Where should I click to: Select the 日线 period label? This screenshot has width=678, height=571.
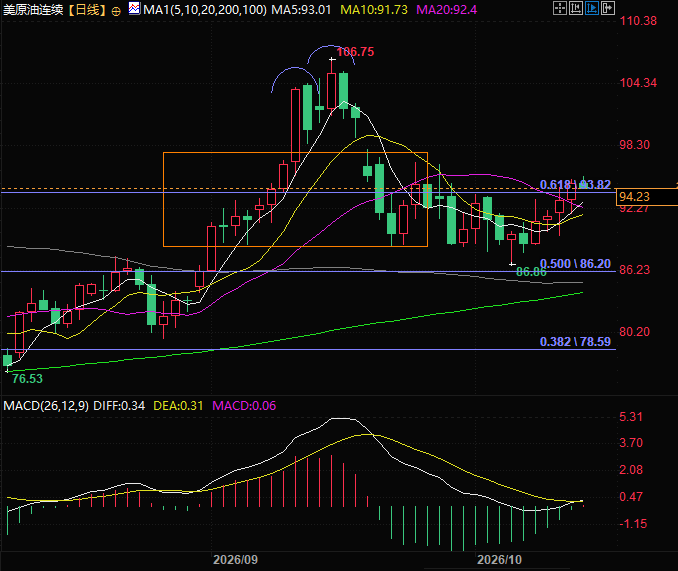coord(87,10)
